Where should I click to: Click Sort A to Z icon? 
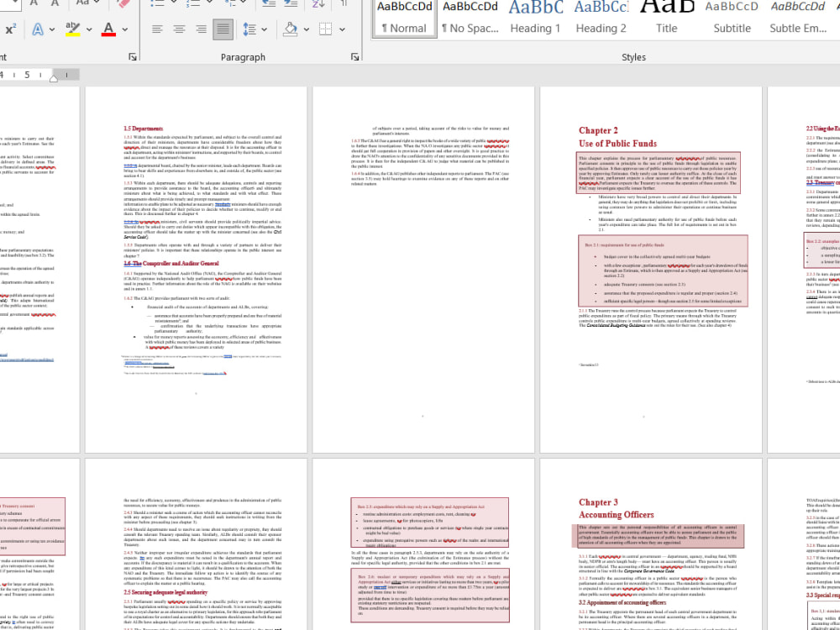click(x=318, y=4)
